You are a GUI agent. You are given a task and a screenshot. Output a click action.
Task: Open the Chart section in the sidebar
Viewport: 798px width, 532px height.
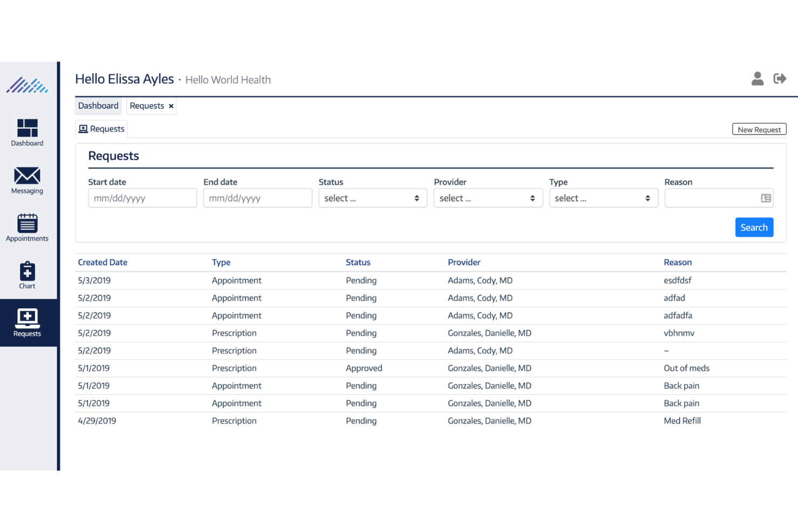click(27, 272)
